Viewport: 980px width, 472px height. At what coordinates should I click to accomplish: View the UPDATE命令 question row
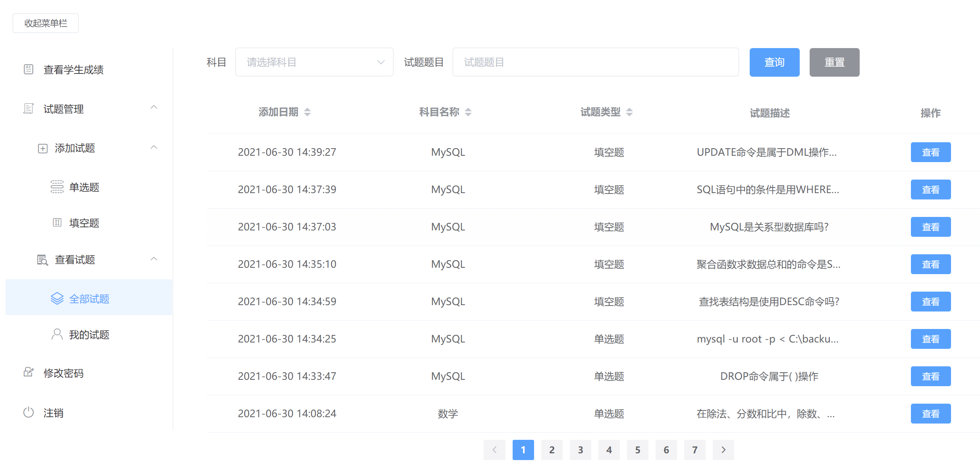930,152
